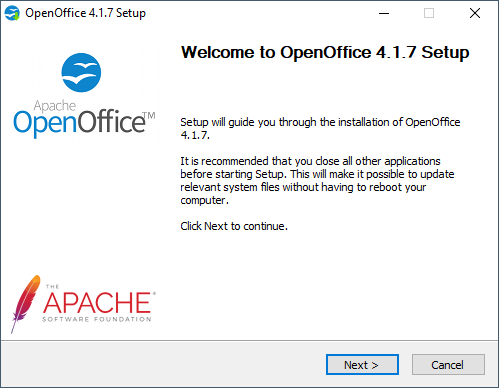Click the Welcome to OpenOffice 4.1.7 Setup heading

tap(325, 52)
